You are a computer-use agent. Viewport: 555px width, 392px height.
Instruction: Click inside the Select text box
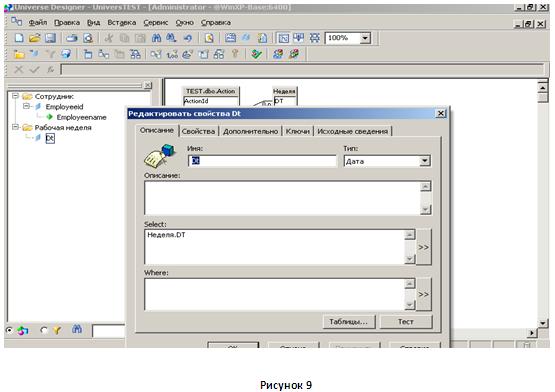tap(275, 247)
